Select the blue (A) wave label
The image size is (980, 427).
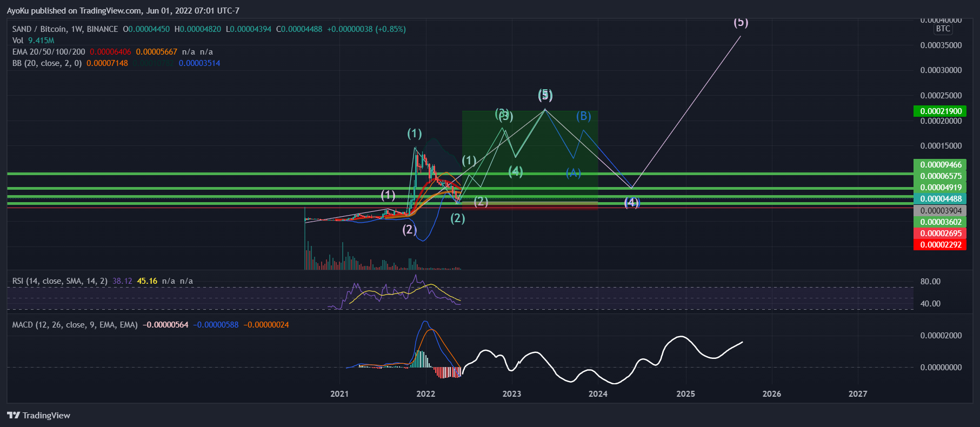(x=573, y=173)
